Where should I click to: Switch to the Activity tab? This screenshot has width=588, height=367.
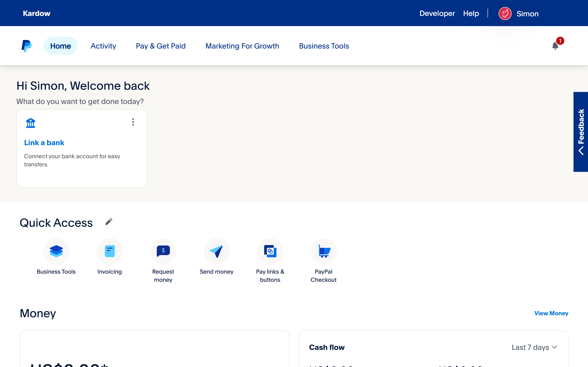click(x=103, y=46)
